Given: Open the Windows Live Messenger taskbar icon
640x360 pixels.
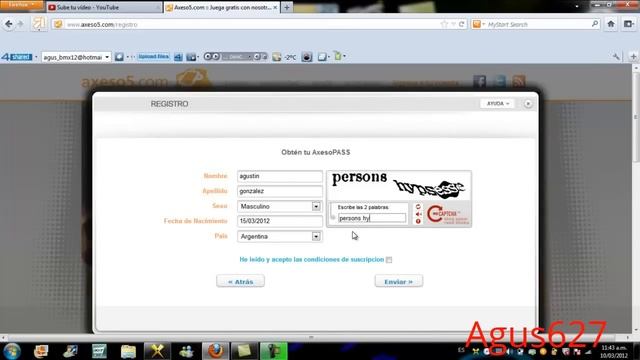Looking at the screenshot, I should click(187, 351).
